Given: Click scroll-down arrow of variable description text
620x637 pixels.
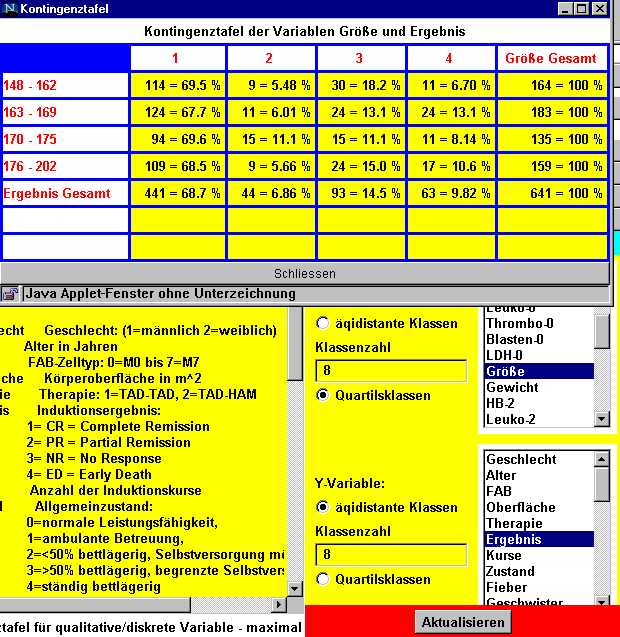Looking at the screenshot, I should (294, 589).
